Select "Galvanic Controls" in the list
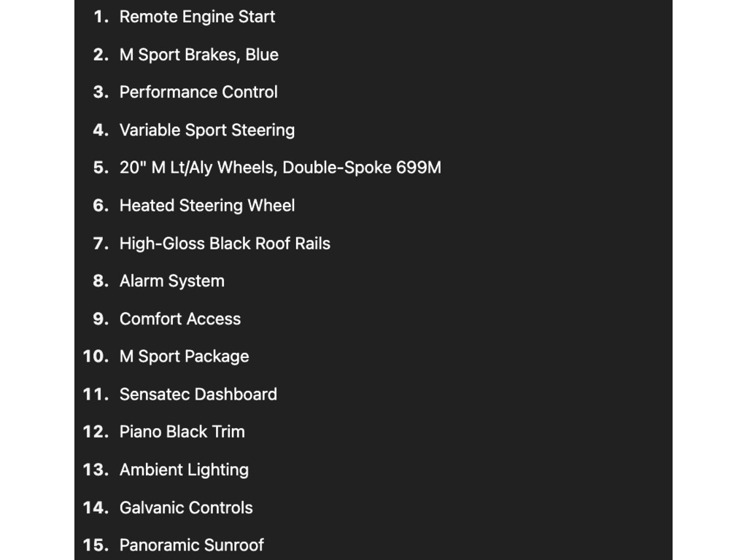 186,507
